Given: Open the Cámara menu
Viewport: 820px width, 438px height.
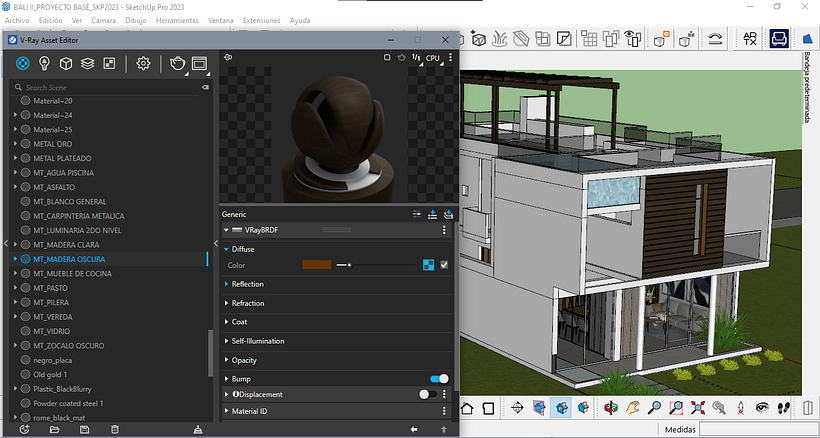Looking at the screenshot, I should coord(104,20).
